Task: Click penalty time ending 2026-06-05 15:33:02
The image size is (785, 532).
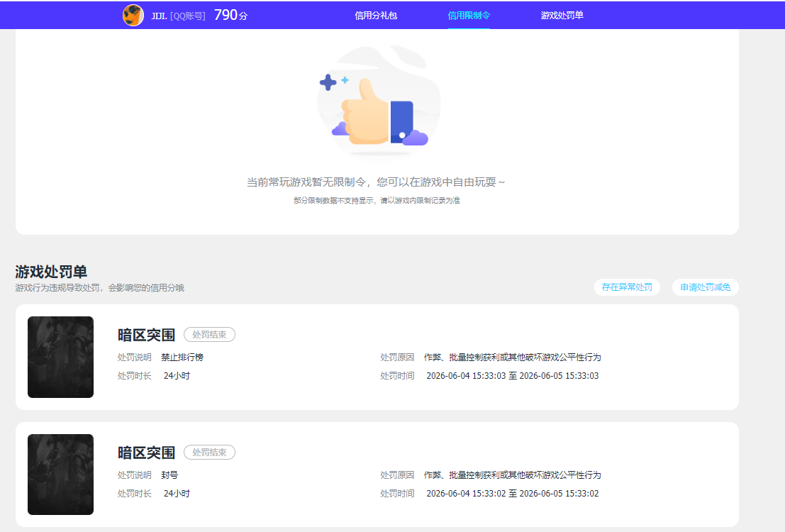Action: tap(513, 494)
